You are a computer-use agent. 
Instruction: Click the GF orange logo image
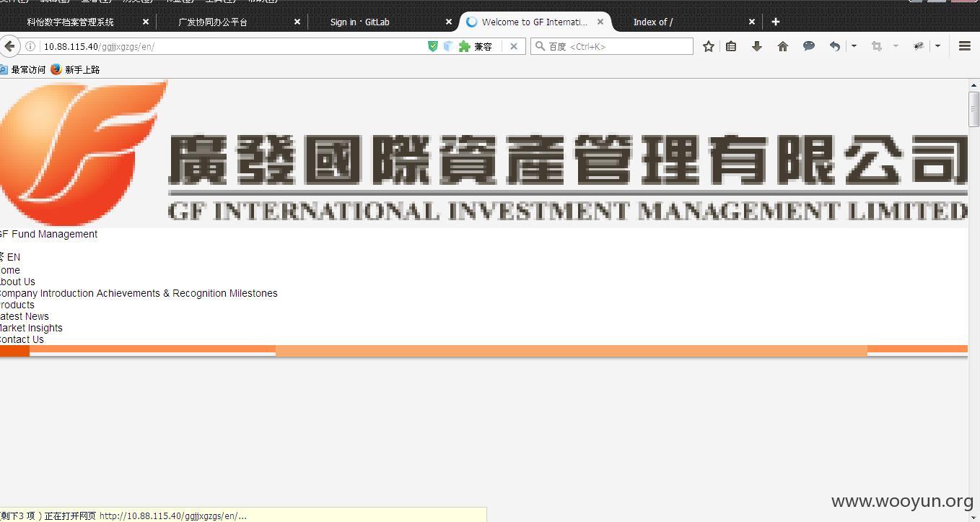(x=84, y=153)
